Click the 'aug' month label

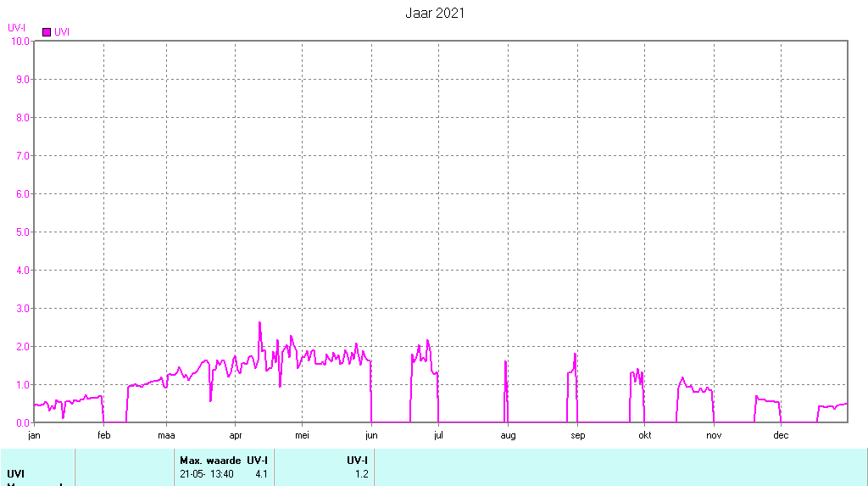(509, 436)
